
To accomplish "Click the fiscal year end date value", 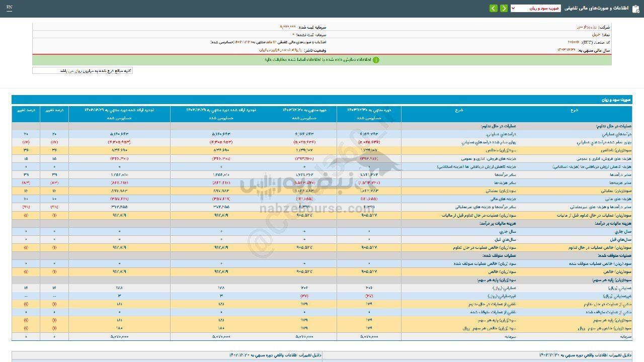I will click(x=567, y=50).
